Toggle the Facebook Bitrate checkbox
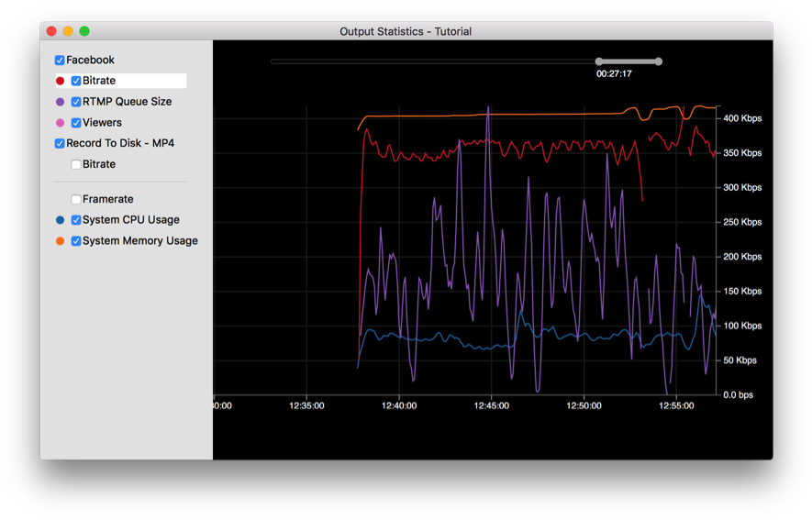 76,81
